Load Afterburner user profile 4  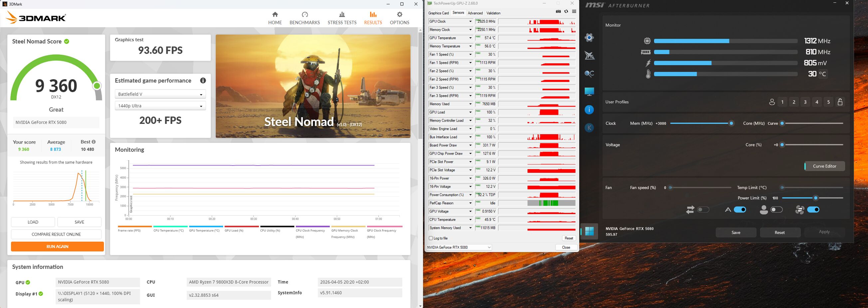click(x=817, y=102)
